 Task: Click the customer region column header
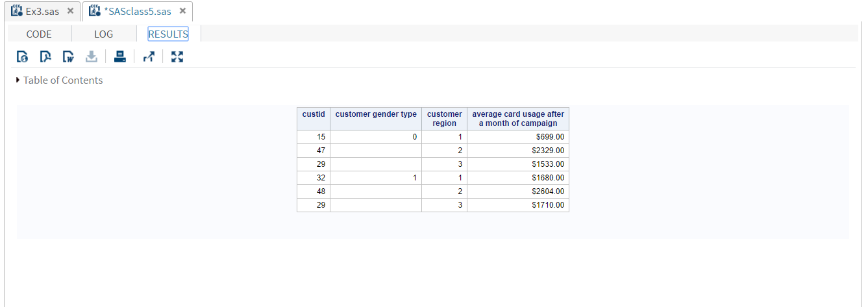pos(445,119)
